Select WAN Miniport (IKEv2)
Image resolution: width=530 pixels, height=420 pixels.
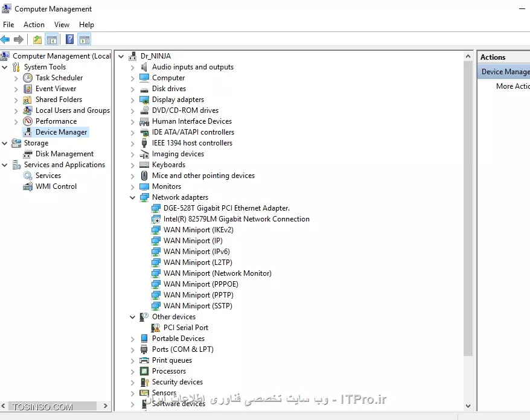[199, 230]
